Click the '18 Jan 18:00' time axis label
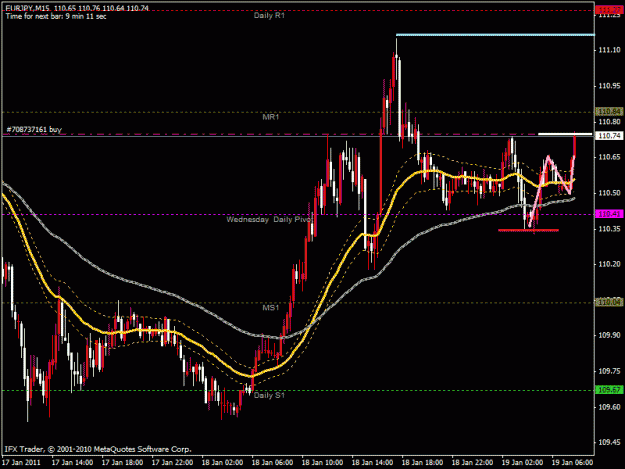Viewport: 625px width, 469px height. [x=422, y=463]
